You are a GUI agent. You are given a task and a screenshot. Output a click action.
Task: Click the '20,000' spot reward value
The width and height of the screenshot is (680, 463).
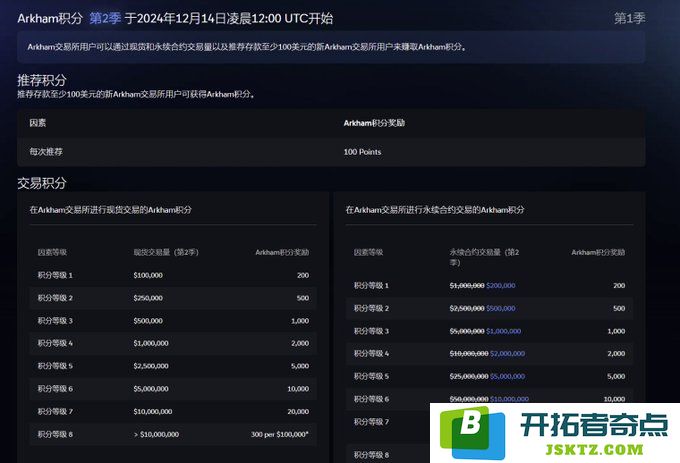point(298,411)
